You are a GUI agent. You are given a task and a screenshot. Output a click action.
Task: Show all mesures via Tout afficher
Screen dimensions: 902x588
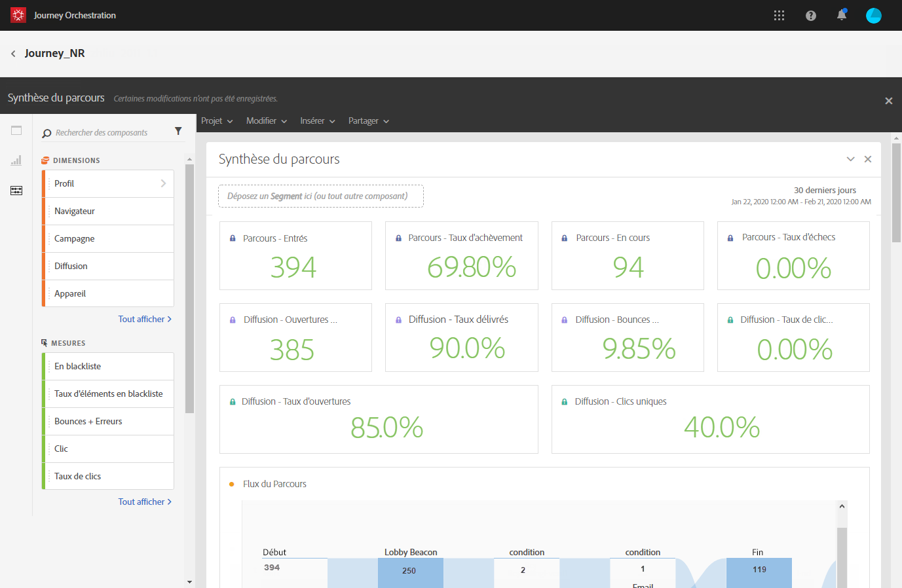(x=145, y=502)
